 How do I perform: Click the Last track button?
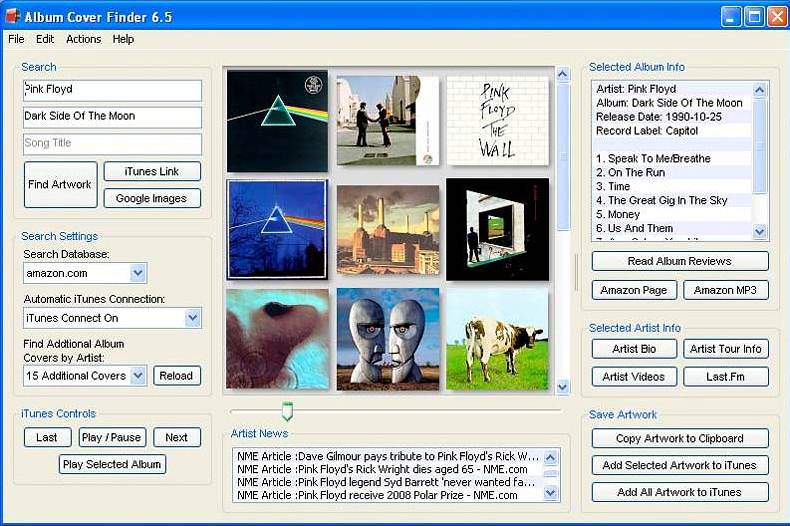[x=47, y=437]
